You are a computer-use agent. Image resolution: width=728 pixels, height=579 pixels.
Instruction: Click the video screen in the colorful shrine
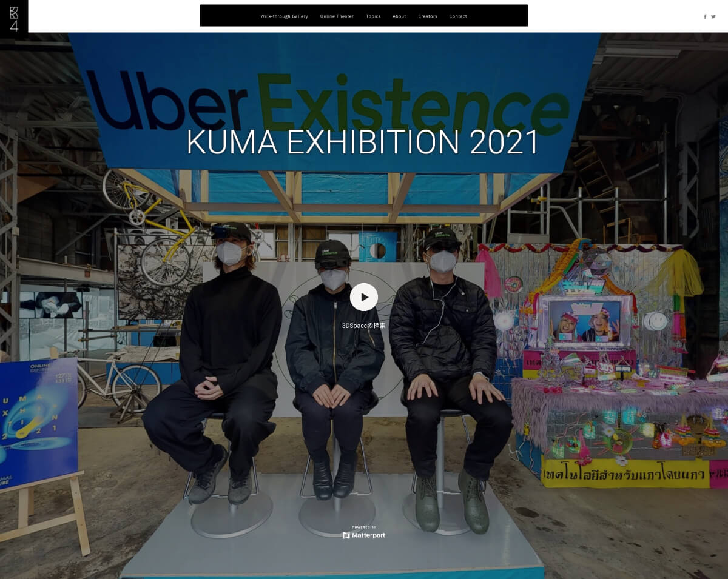584,321
